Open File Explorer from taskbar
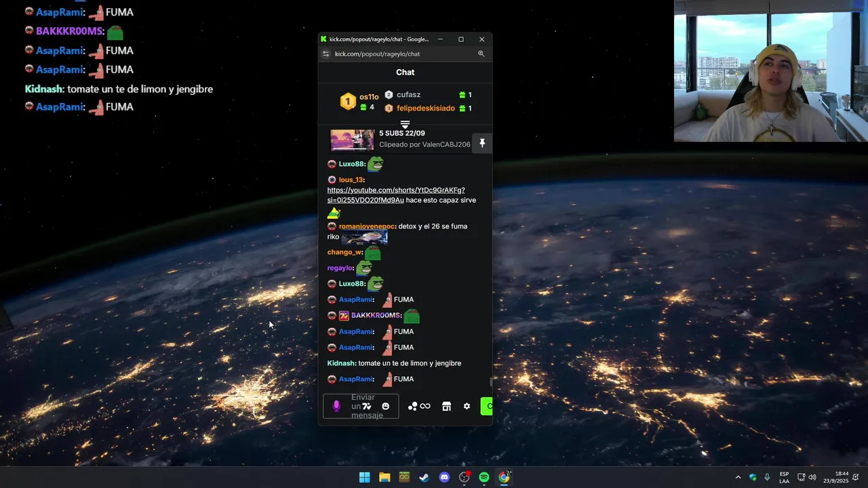Screen dimensions: 868x488 (384, 477)
